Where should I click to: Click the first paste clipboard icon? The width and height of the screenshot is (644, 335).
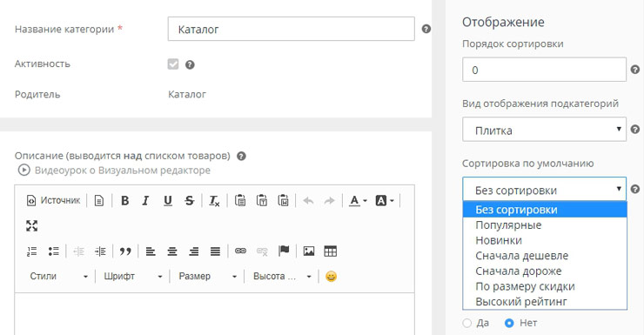click(x=240, y=200)
